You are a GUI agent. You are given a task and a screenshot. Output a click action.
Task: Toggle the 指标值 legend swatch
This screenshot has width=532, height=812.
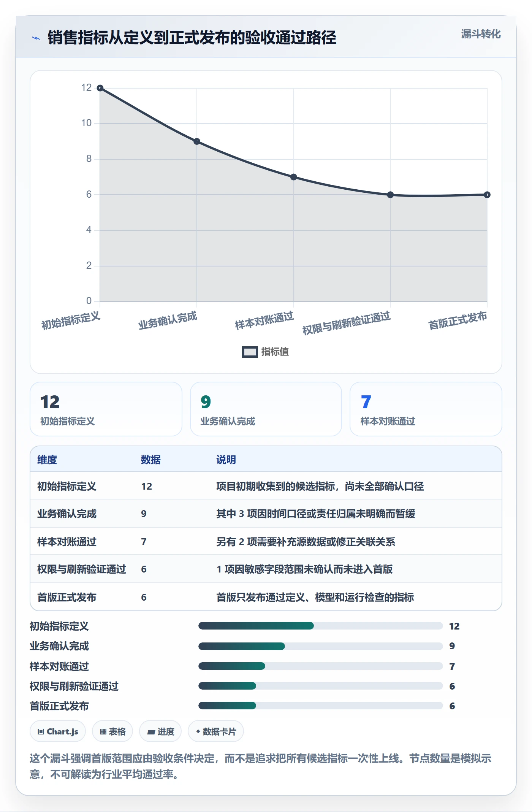250,352
